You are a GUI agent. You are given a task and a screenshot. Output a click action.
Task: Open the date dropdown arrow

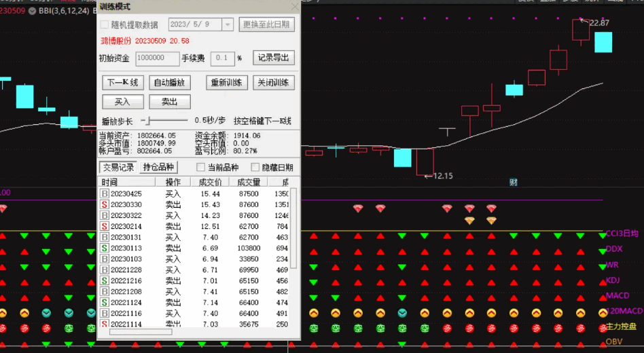point(228,24)
